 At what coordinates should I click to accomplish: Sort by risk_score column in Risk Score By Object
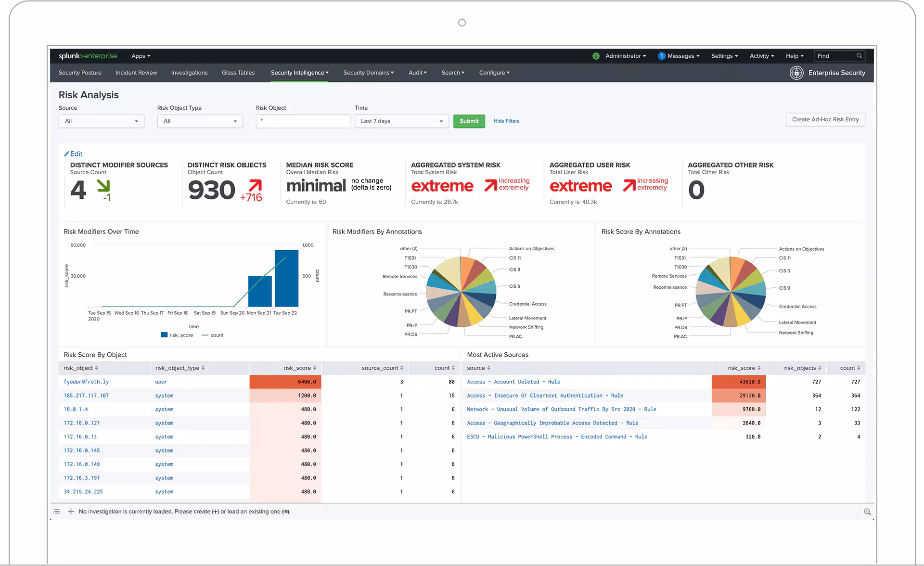[x=299, y=368]
